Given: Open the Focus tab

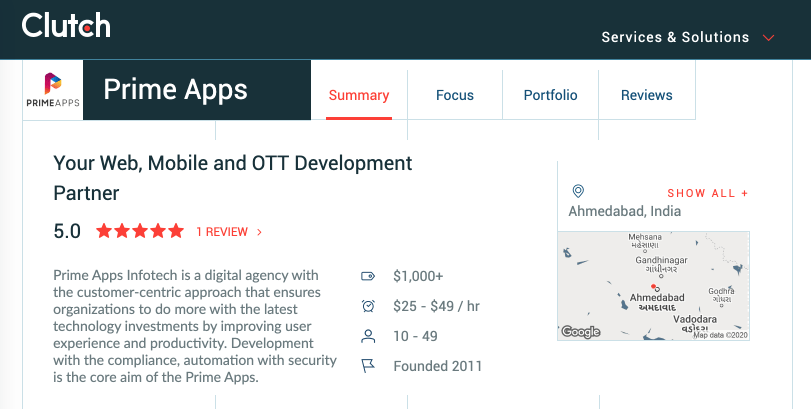Looking at the screenshot, I should coord(455,96).
